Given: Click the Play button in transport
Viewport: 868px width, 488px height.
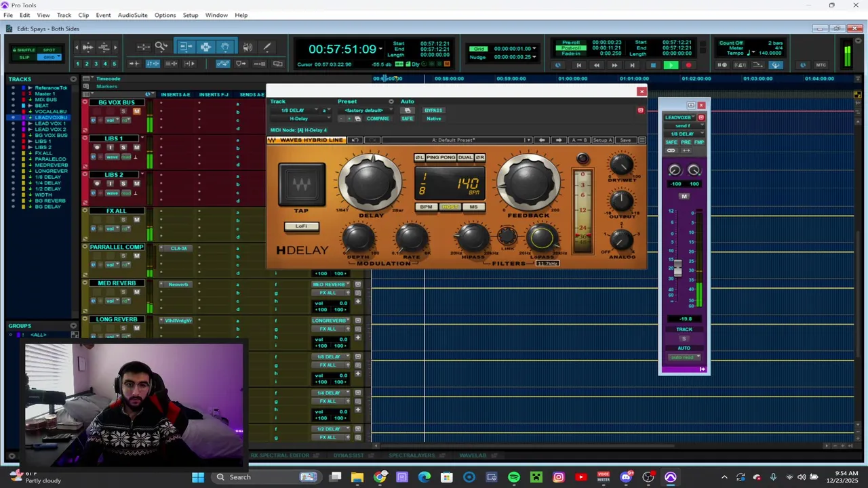Looking at the screenshot, I should [670, 65].
